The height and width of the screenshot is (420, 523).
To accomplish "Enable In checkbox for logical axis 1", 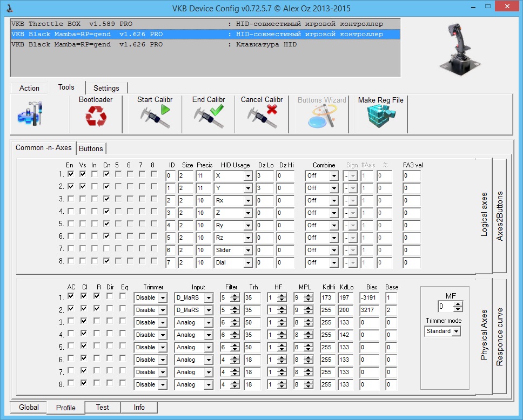I will click(x=95, y=174).
